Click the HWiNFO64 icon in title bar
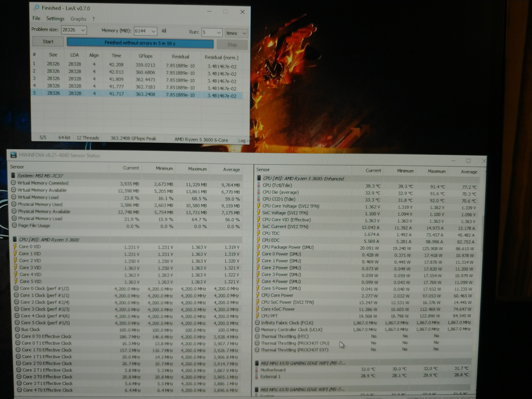 click(13, 155)
